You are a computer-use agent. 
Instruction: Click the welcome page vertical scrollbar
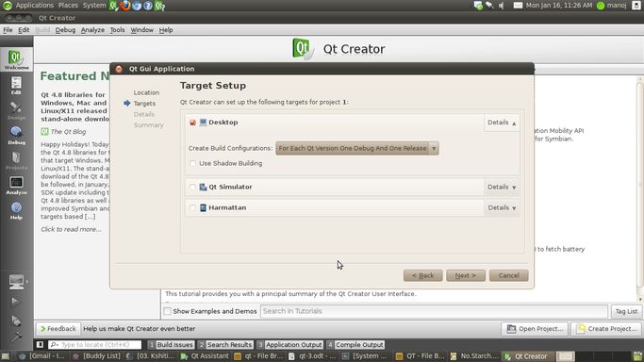point(640,189)
